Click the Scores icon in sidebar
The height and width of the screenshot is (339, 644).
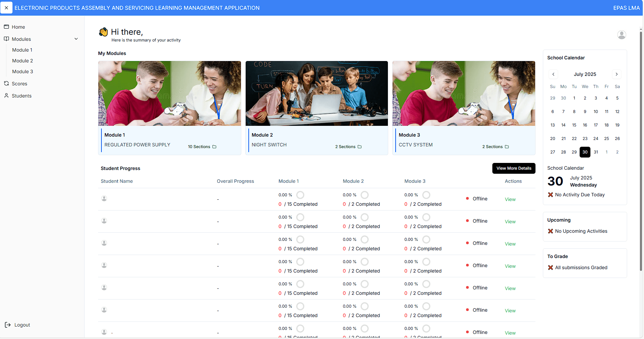click(6, 83)
